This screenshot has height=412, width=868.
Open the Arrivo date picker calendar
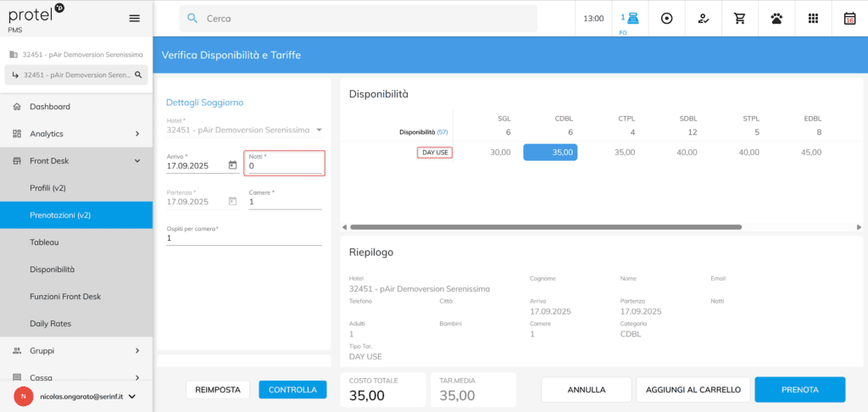232,165
